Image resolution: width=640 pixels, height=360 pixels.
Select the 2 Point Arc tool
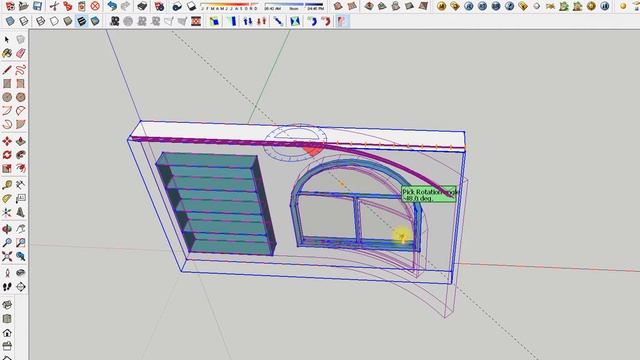pos(20,111)
